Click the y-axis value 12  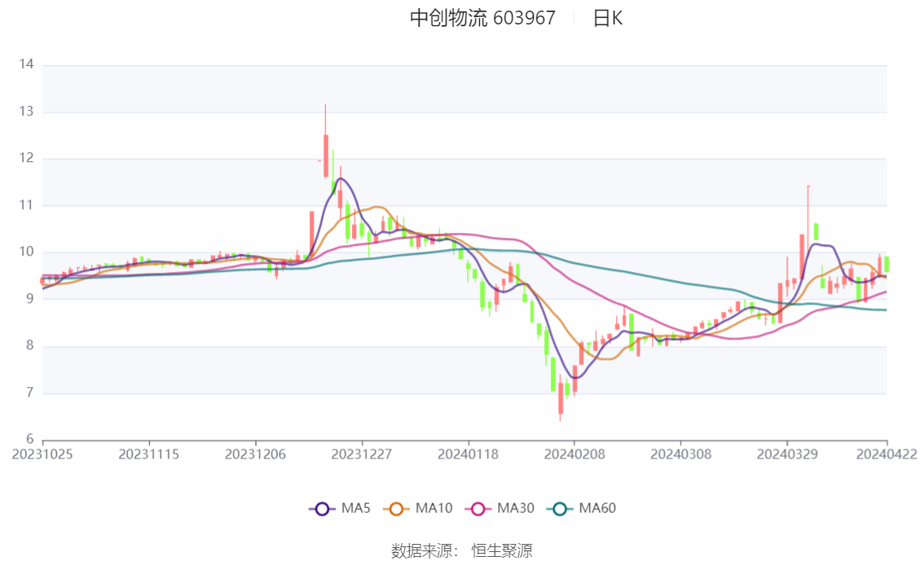point(27,158)
